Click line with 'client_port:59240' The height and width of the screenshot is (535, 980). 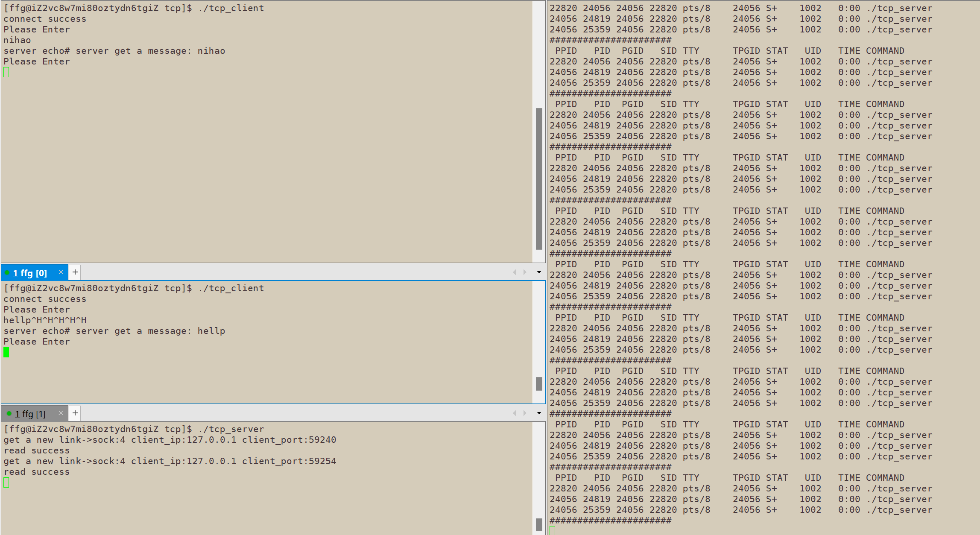click(x=170, y=440)
